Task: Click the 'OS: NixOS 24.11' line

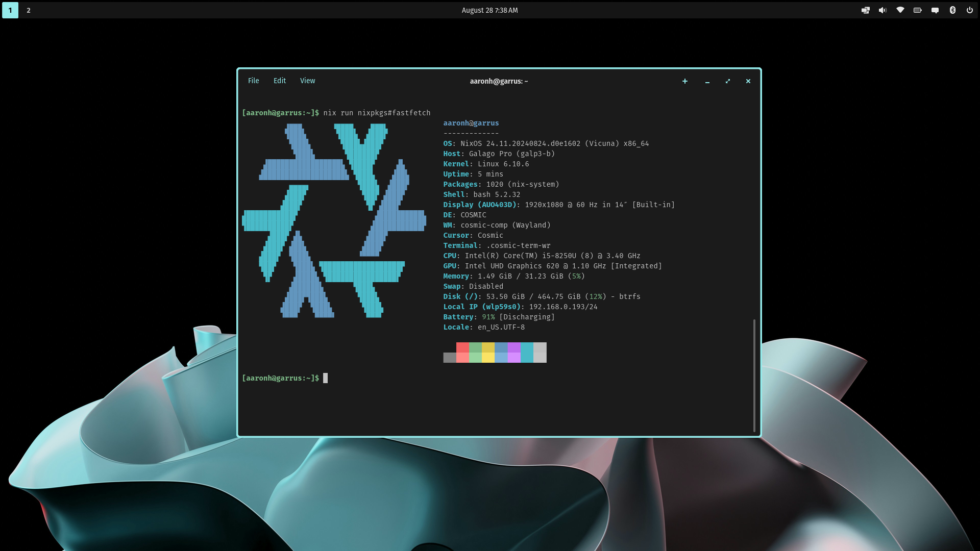Action: click(x=546, y=143)
